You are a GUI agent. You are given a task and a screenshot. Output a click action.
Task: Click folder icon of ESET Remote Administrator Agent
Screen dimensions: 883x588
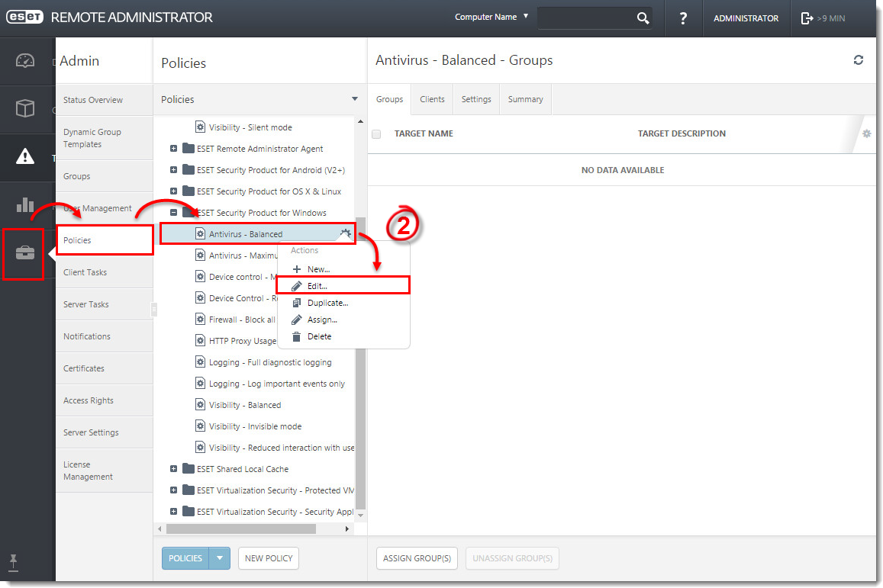click(x=189, y=148)
